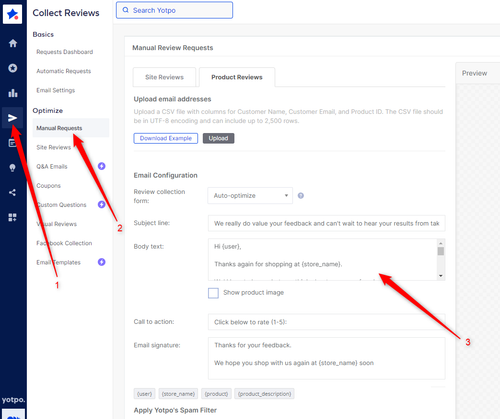This screenshot has height=419, width=500.
Task: Open Visual Reviews
Action: tap(57, 224)
